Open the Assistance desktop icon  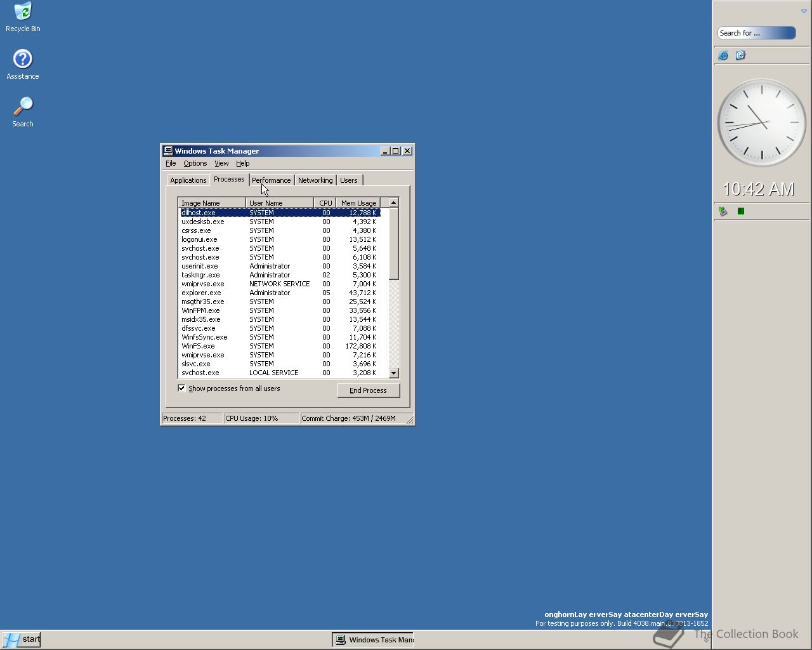(23, 64)
